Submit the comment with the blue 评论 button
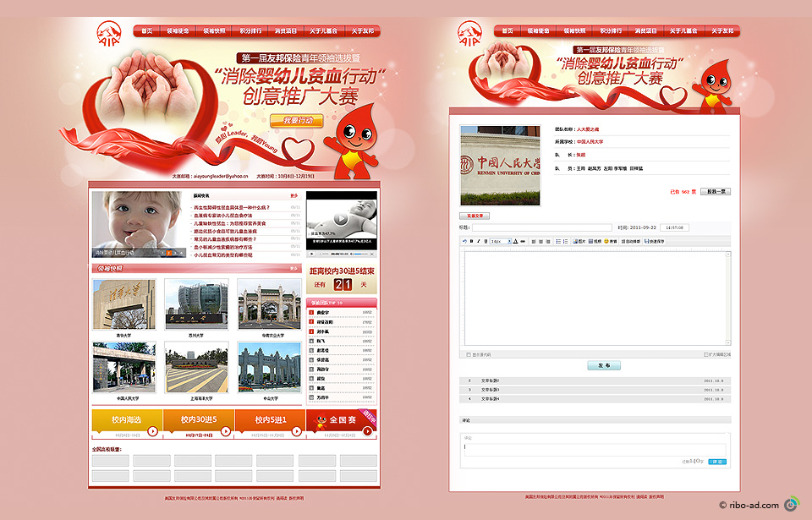Viewport: 812px width, 520px height. click(717, 462)
